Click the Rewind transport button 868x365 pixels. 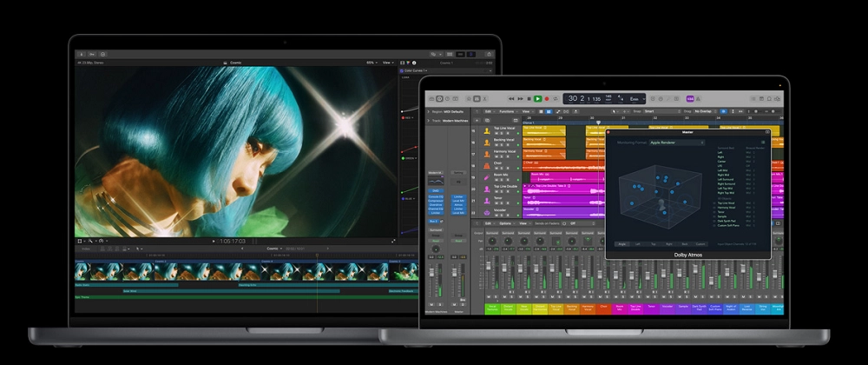[511, 99]
